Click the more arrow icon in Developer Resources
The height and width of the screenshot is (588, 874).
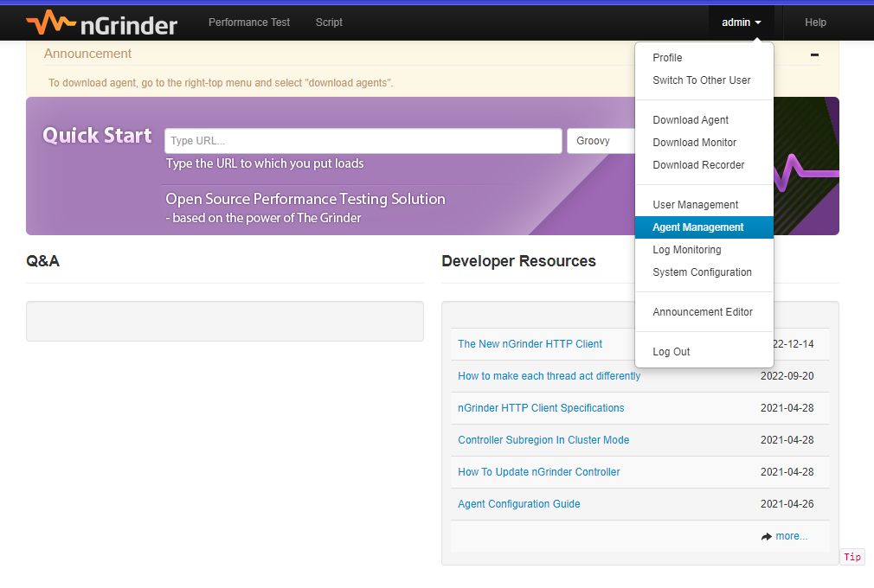coord(767,536)
